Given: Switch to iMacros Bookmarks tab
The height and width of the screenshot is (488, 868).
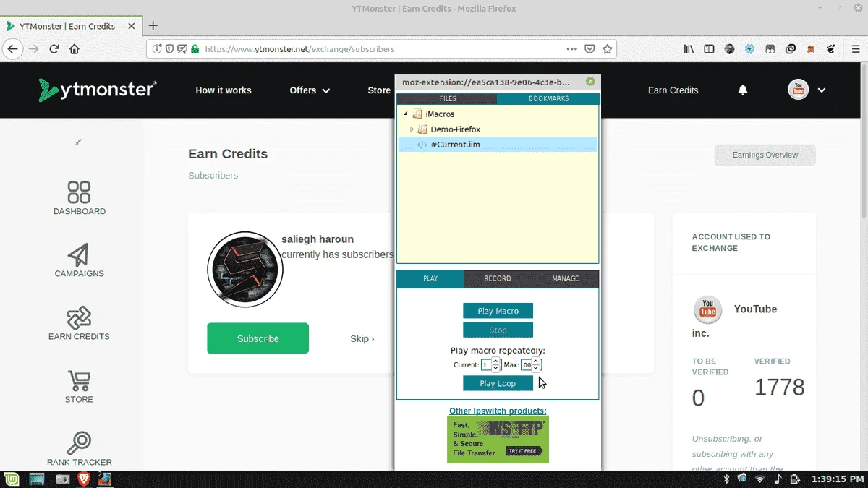Looking at the screenshot, I should click(x=548, y=99).
